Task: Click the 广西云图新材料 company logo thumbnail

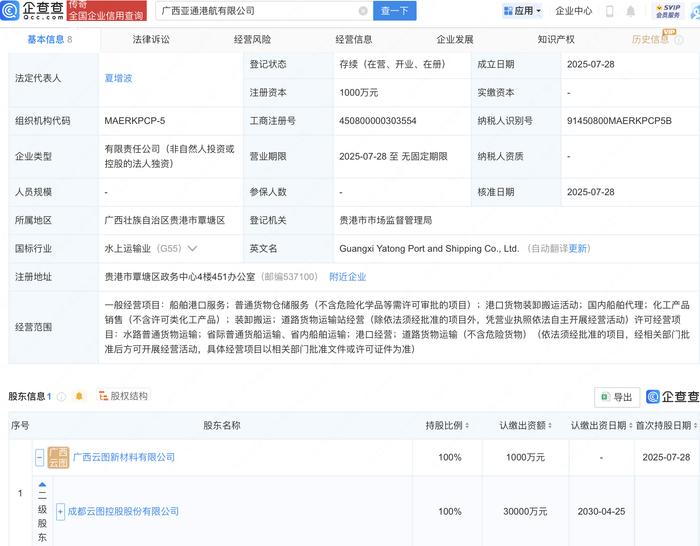Action: coord(58,457)
